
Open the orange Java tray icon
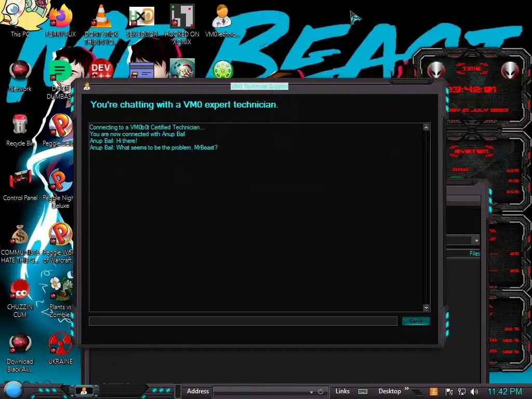434,392
